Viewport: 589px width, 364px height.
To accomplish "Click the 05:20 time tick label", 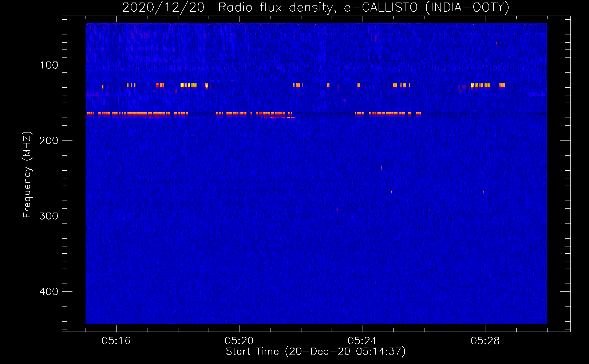I will pos(239,341).
